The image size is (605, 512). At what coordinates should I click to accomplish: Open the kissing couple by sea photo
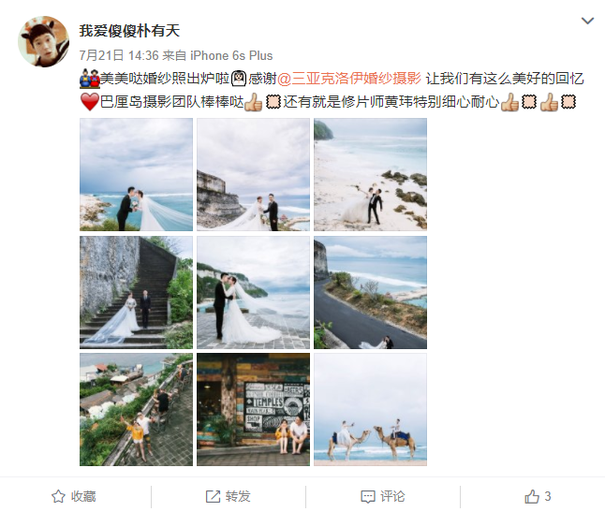pos(136,174)
